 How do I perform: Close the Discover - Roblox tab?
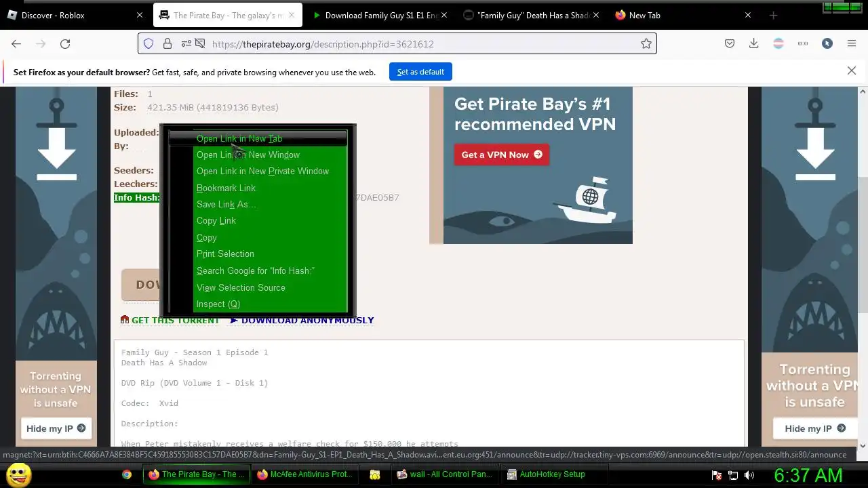click(140, 15)
